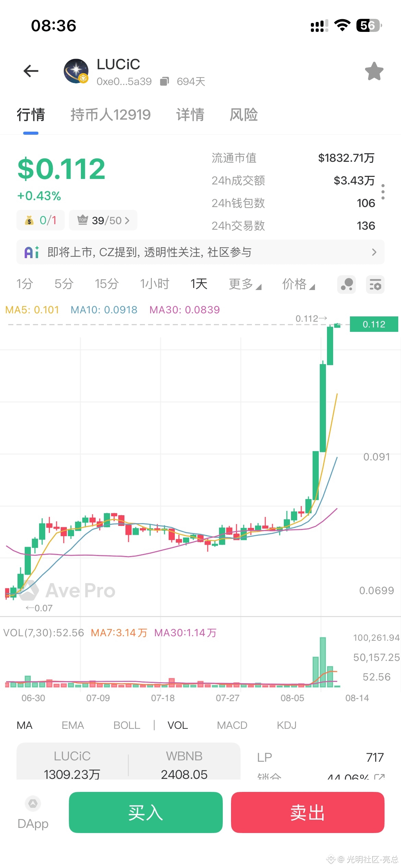Tap the cellular signal icon
This screenshot has height=868, width=401.
click(319, 26)
